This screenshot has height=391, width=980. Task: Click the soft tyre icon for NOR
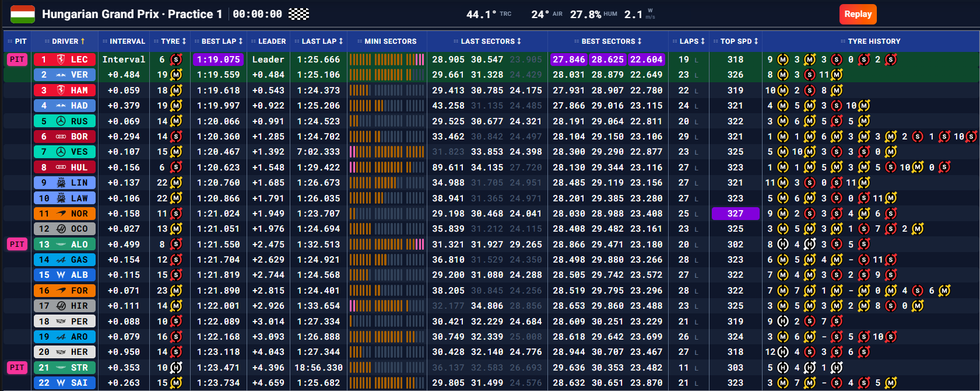point(176,214)
